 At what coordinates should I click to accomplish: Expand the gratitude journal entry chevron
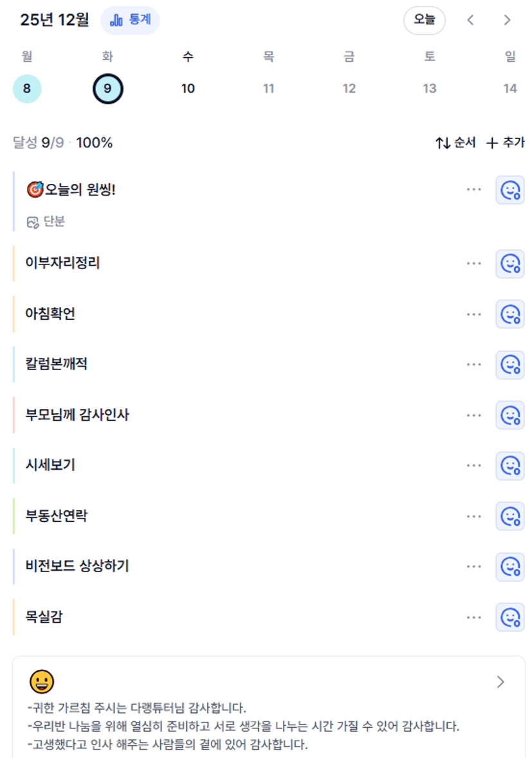(x=501, y=682)
